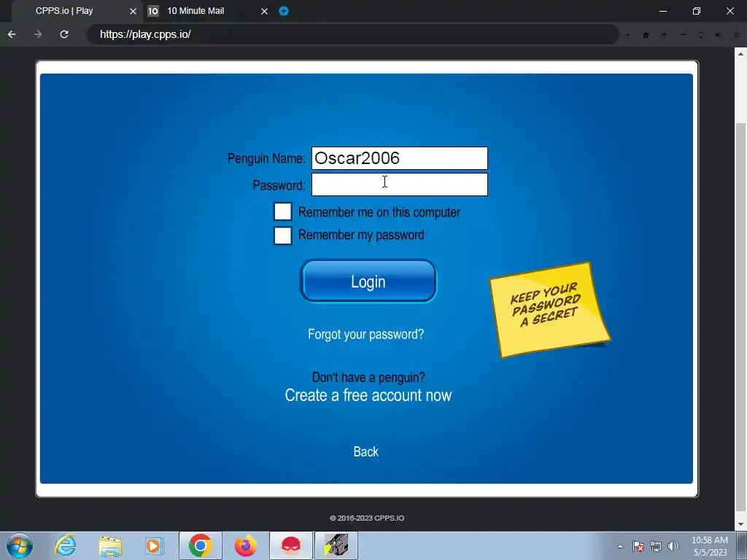Image resolution: width=747 pixels, height=560 pixels.
Task: Click the Keep Your Password a Secret note
Action: click(x=550, y=309)
